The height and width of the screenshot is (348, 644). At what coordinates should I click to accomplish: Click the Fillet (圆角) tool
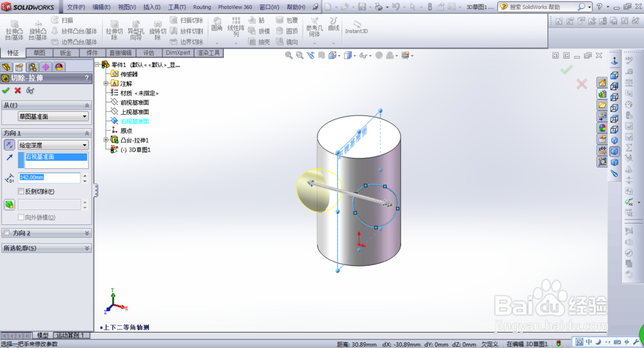[217, 24]
